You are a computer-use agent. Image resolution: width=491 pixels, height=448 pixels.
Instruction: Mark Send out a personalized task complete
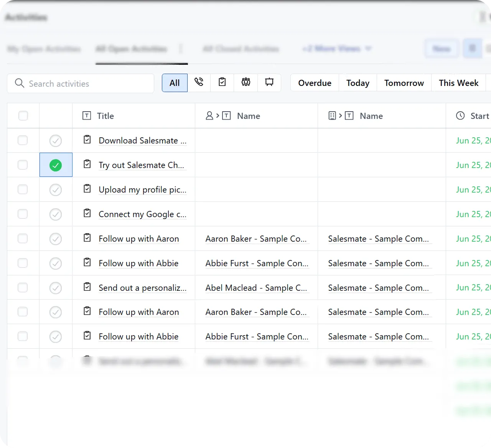tap(56, 288)
